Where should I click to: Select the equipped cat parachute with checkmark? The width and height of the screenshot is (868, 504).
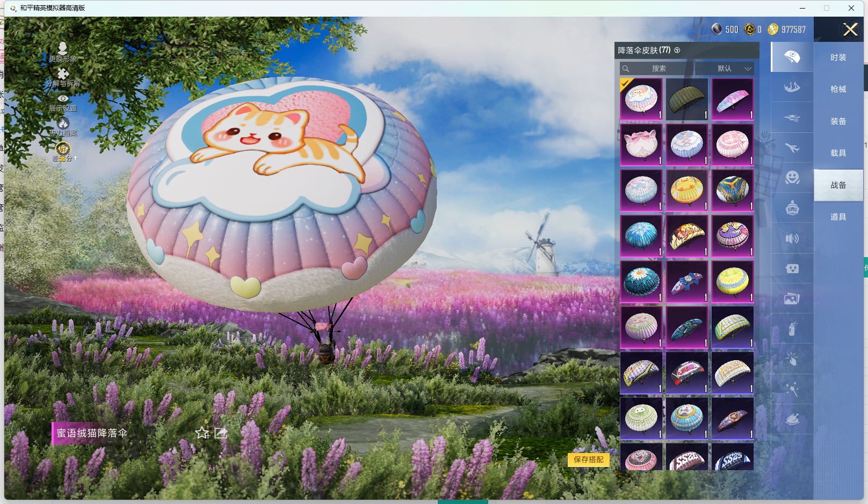(641, 99)
